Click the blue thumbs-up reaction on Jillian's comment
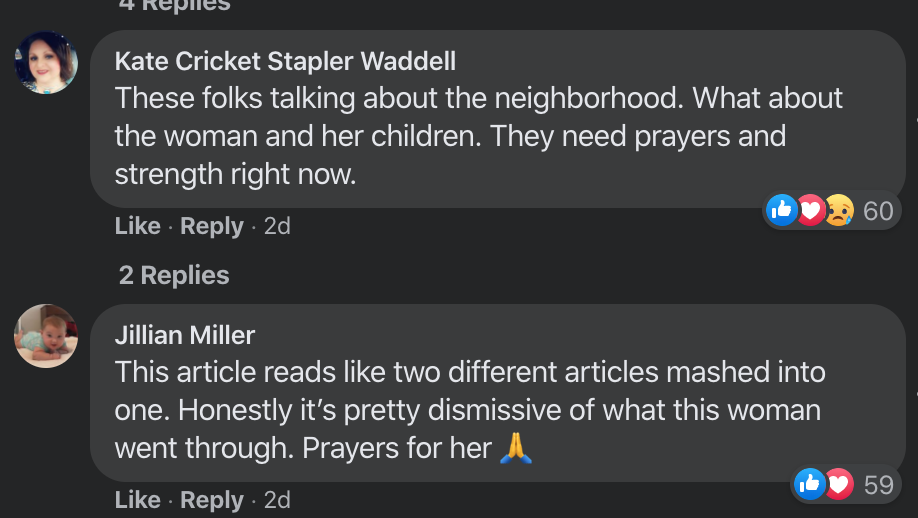The width and height of the screenshot is (918, 518). click(x=810, y=483)
